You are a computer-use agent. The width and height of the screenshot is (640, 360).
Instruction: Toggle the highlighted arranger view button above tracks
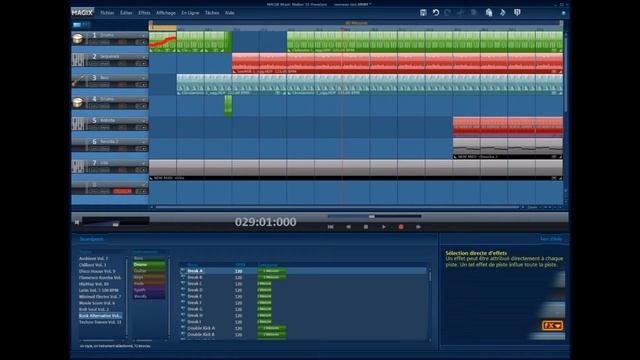click(x=77, y=25)
